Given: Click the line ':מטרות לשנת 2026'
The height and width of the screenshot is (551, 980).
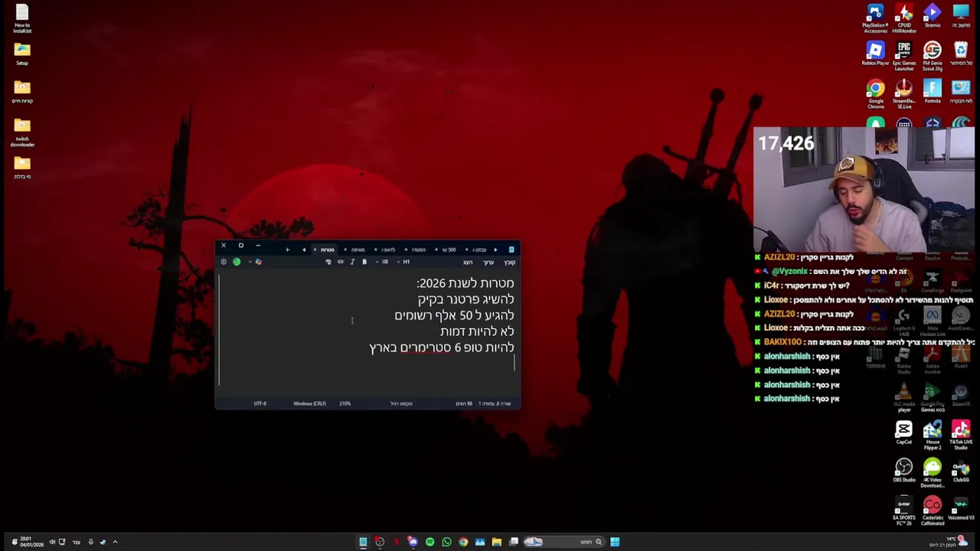Looking at the screenshot, I should [x=465, y=283].
